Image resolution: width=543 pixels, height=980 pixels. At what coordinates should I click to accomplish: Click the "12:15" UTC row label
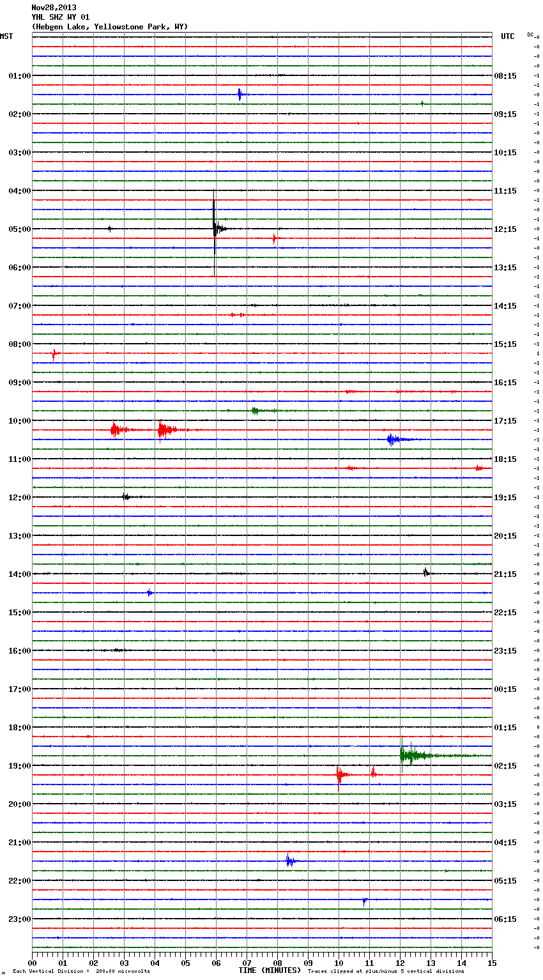coord(505,229)
